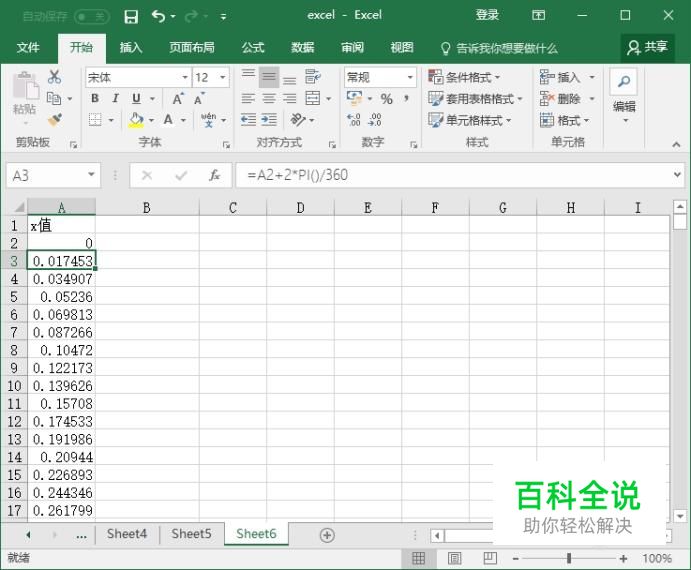
Task: Center text horizontally
Action: 269,98
